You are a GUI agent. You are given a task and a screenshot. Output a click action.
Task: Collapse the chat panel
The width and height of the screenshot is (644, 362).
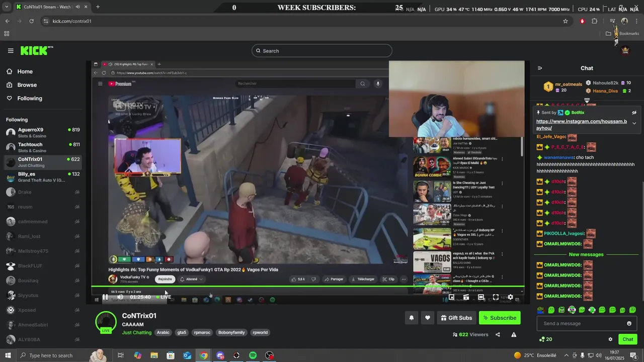coord(540,68)
